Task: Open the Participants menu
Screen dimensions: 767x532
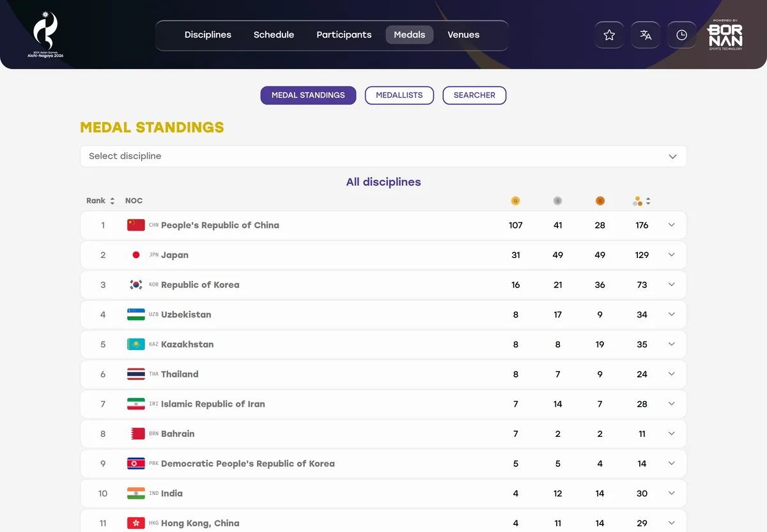Action: pos(344,35)
